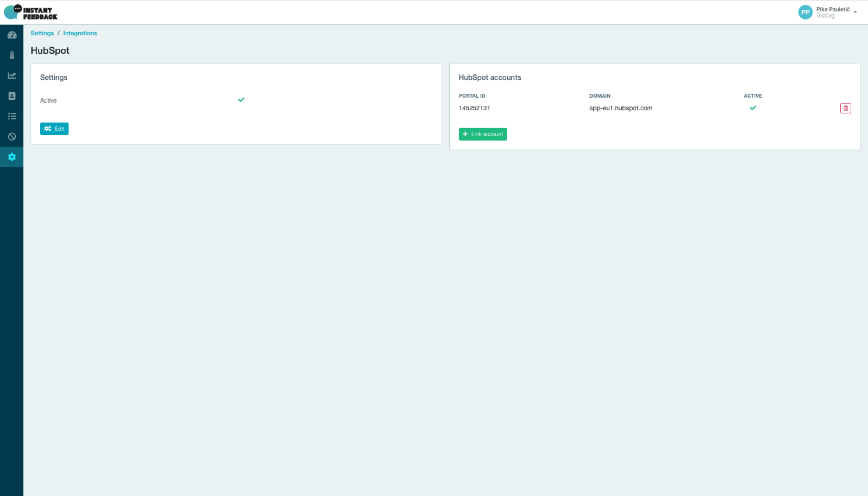Click the Active label in Settings card

(x=48, y=100)
